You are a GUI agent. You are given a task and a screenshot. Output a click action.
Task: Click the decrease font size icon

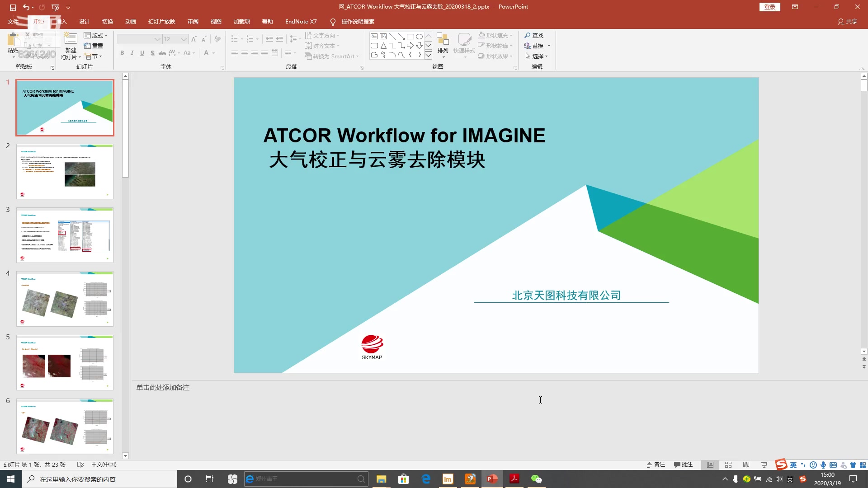(x=204, y=39)
